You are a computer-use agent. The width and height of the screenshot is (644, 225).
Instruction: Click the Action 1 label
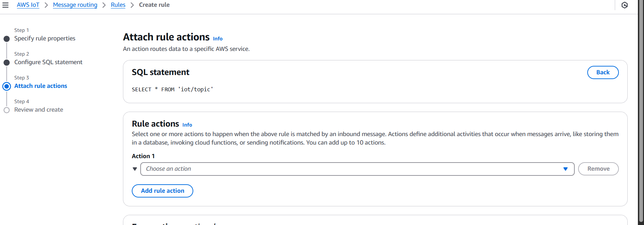click(143, 156)
